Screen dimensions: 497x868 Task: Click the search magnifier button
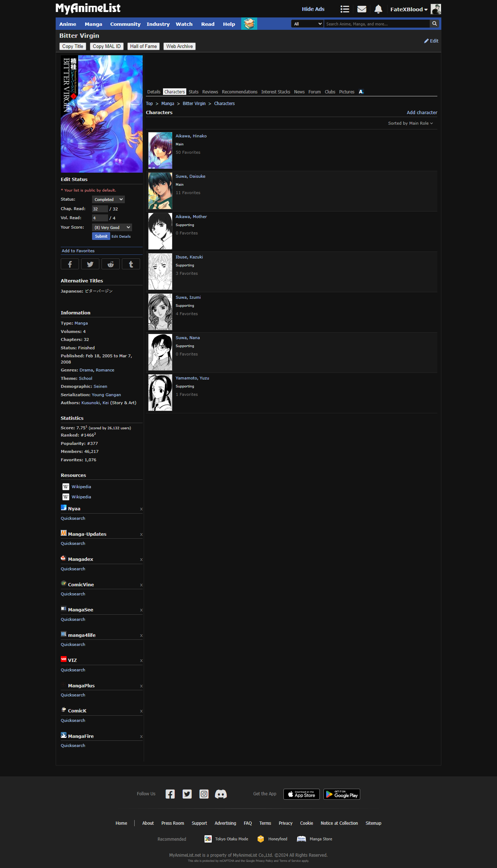[434, 24]
